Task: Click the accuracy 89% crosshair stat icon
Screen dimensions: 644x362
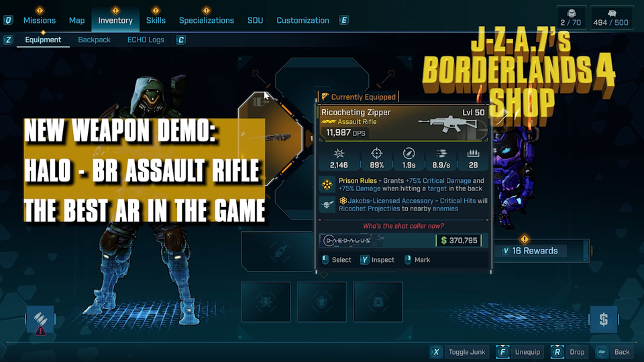Action: click(x=376, y=154)
